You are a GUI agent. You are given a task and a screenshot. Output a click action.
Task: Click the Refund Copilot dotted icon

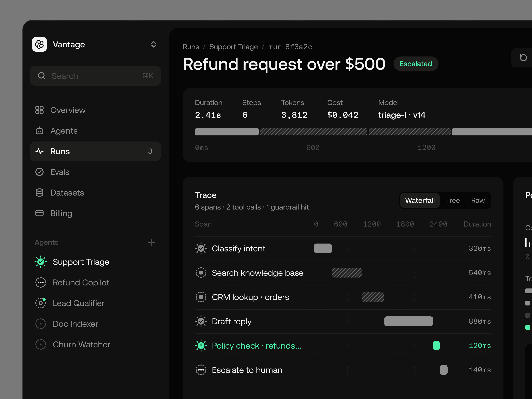pos(41,283)
